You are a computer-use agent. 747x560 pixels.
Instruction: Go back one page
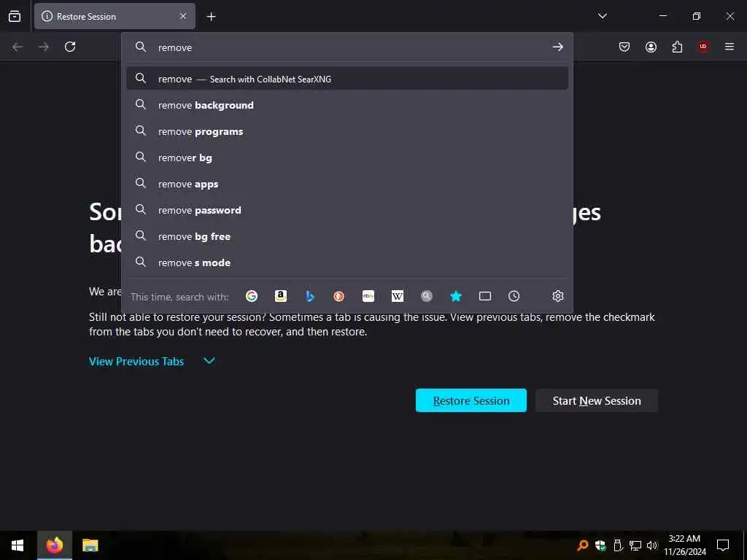pyautogui.click(x=18, y=47)
